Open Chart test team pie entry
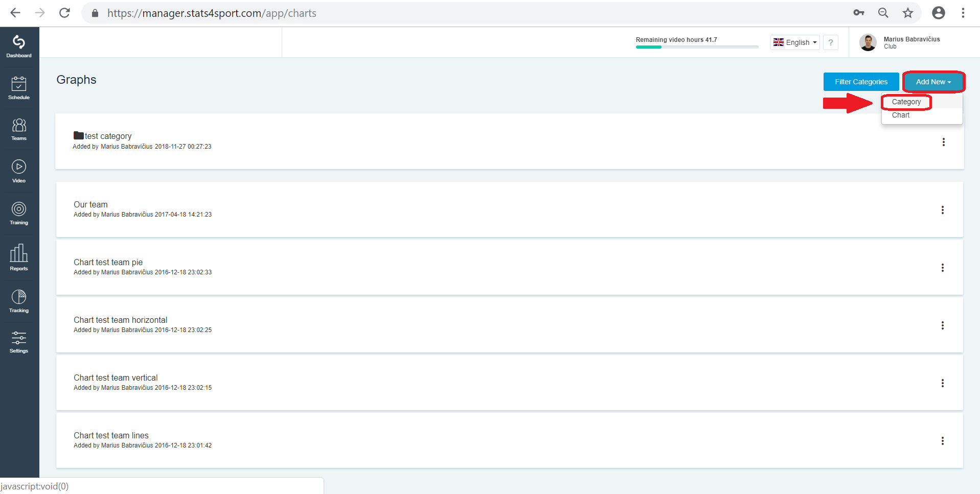Viewport: 980px width, 494px height. [108, 262]
